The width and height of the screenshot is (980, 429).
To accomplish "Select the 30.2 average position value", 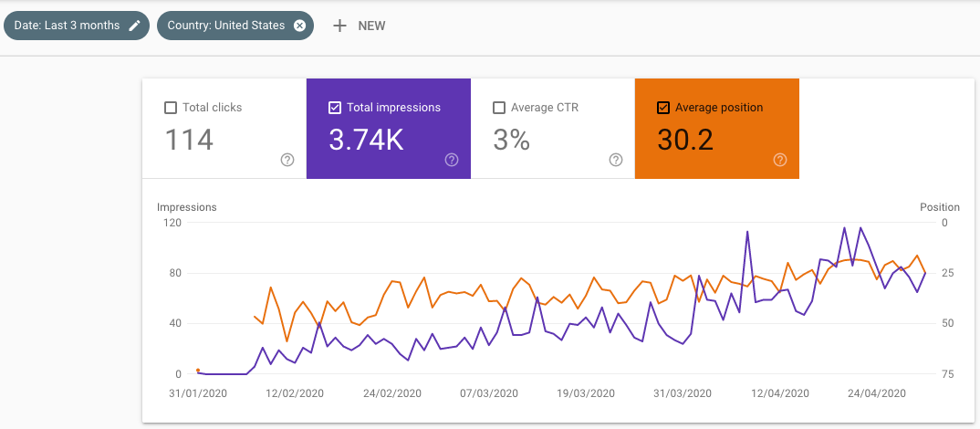I will coord(685,140).
